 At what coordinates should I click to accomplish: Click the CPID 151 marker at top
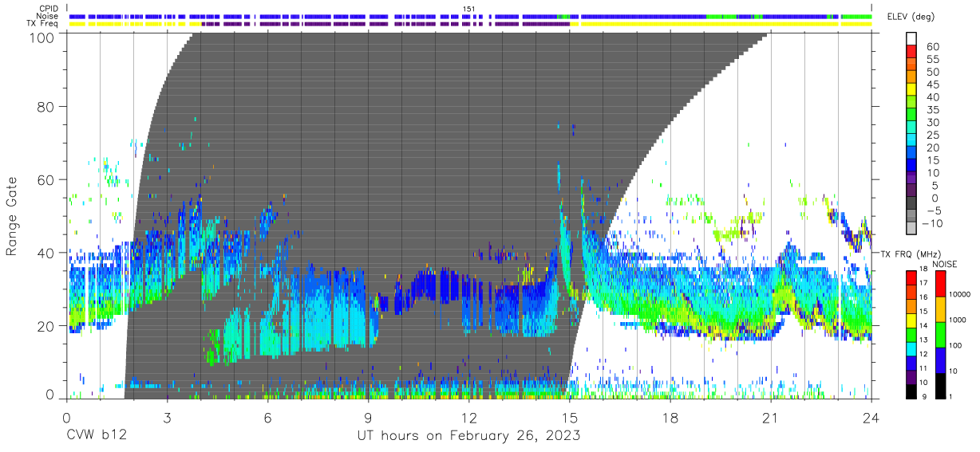[x=469, y=9]
